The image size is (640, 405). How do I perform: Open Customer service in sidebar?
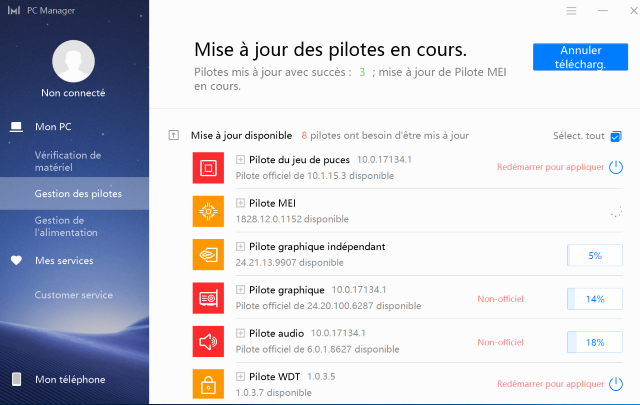pyautogui.click(x=74, y=295)
